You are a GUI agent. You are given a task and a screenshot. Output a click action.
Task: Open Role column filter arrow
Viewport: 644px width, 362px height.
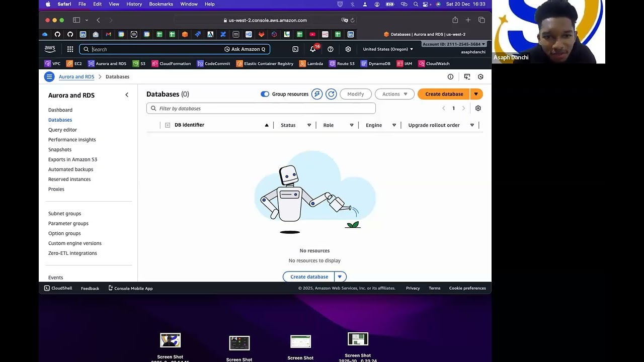click(x=352, y=125)
